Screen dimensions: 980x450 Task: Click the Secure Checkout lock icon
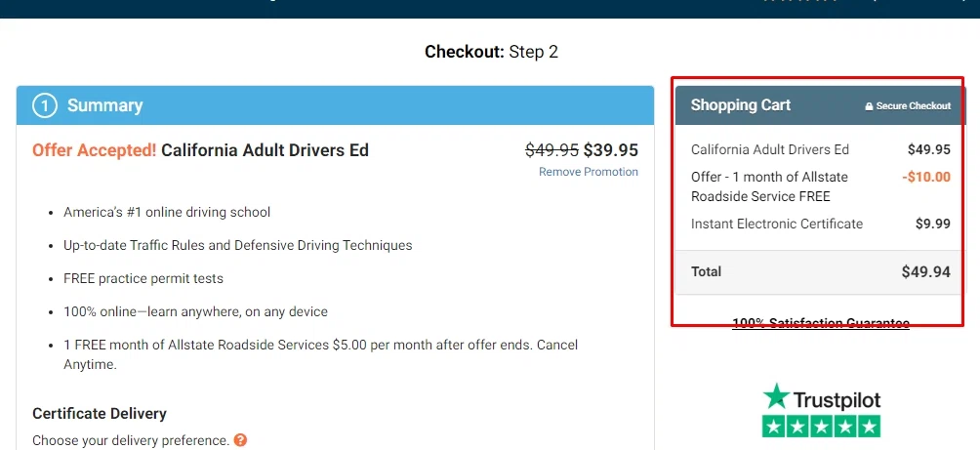pyautogui.click(x=869, y=106)
